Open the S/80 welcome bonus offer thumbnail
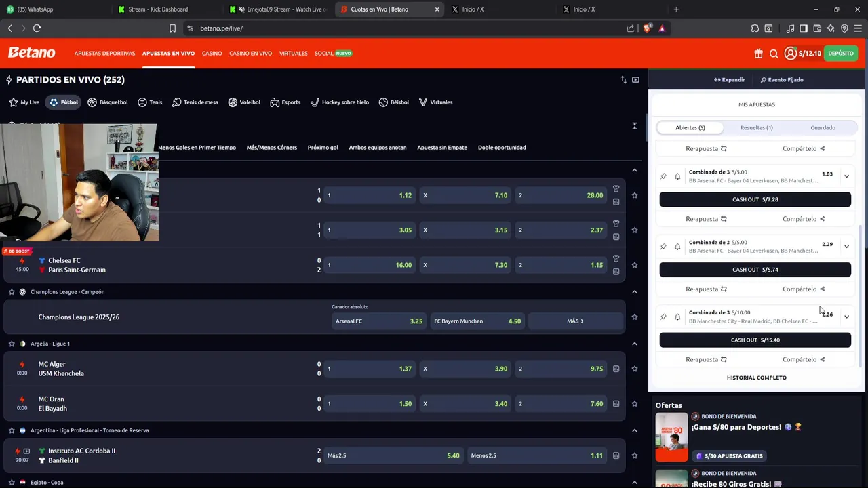Image resolution: width=868 pixels, height=488 pixels. pos(671,437)
